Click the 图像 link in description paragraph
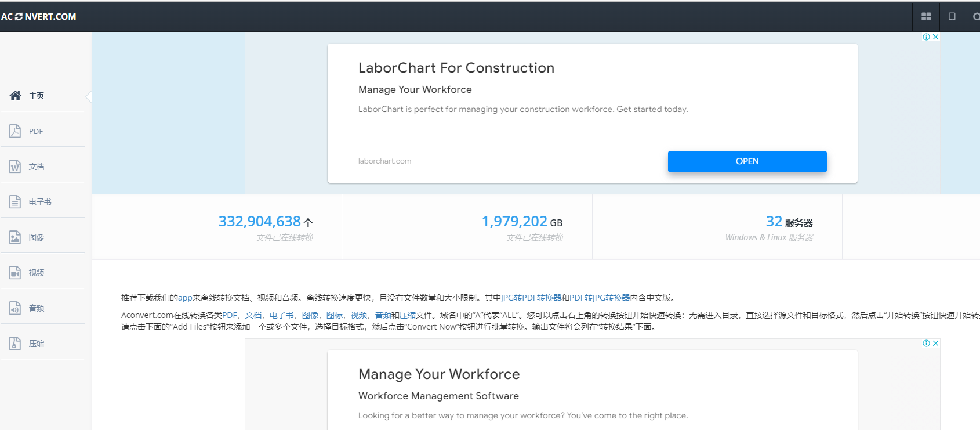Image resolution: width=980 pixels, height=430 pixels. (x=310, y=315)
